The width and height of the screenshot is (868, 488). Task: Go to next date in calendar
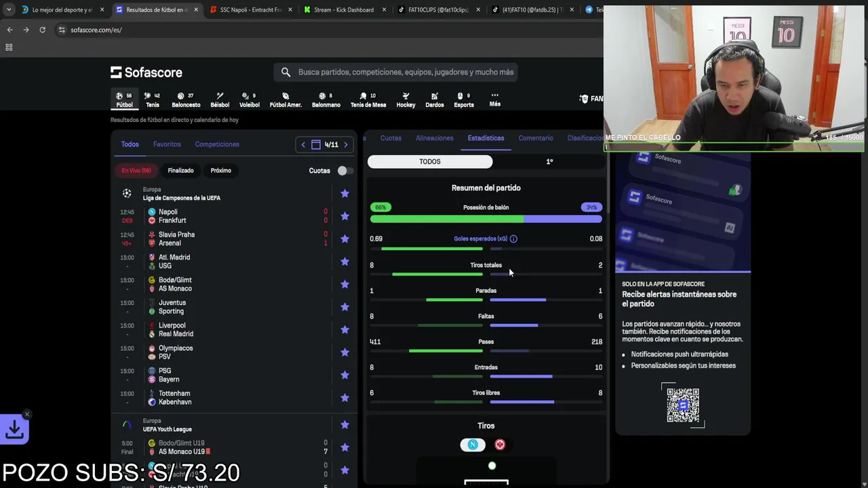tap(346, 144)
